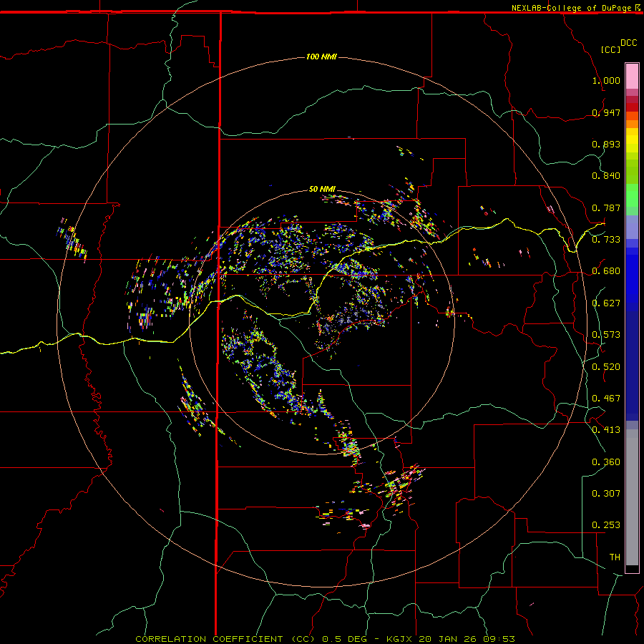Click the 0.573 scale value
Viewport: 644px width, 644px height.
pyautogui.click(x=606, y=335)
